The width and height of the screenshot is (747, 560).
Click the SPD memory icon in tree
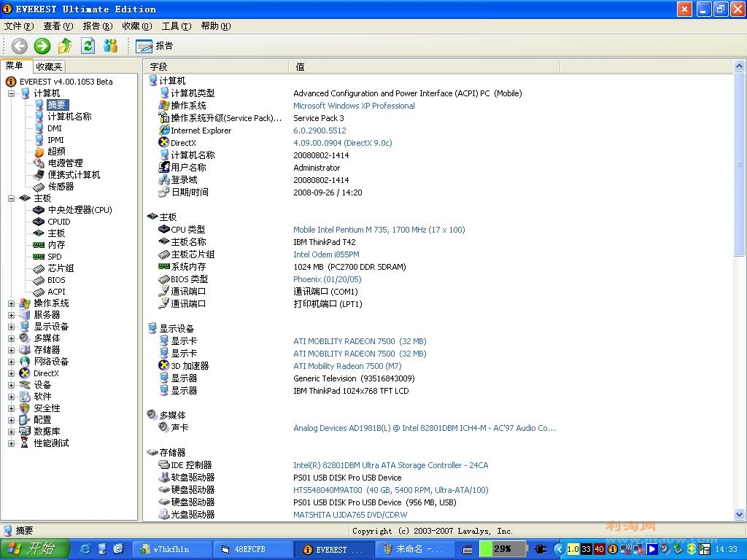[x=39, y=257]
